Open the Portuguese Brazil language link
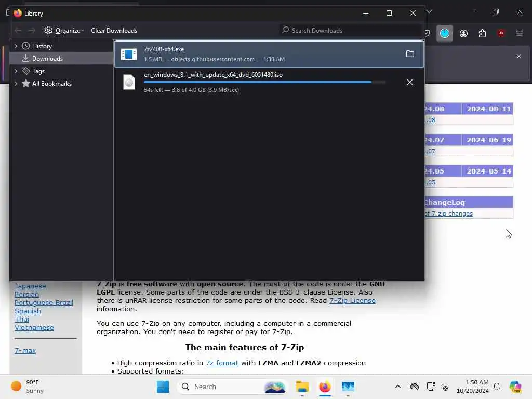The image size is (532, 399). pyautogui.click(x=44, y=303)
